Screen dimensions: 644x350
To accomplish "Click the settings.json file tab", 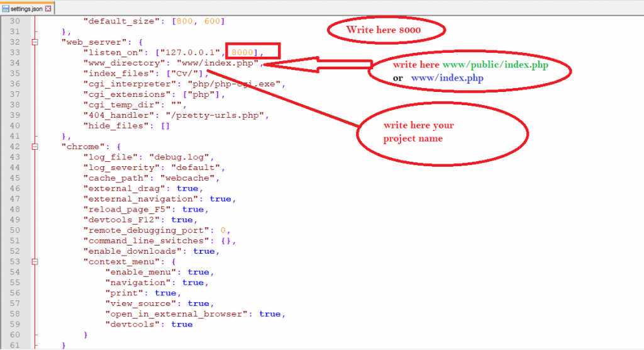I will [26, 8].
